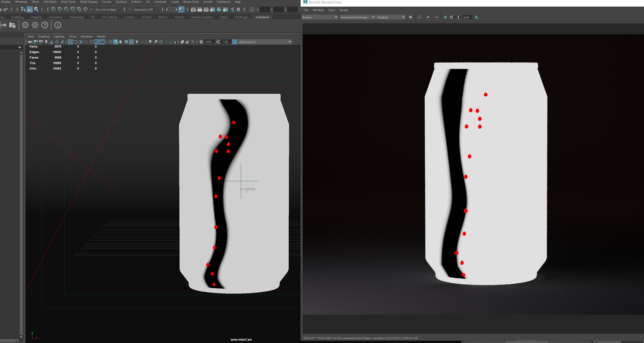Viewport: 644px width, 343px height.
Task: Open the No Live Surface field
Action: click(107, 10)
